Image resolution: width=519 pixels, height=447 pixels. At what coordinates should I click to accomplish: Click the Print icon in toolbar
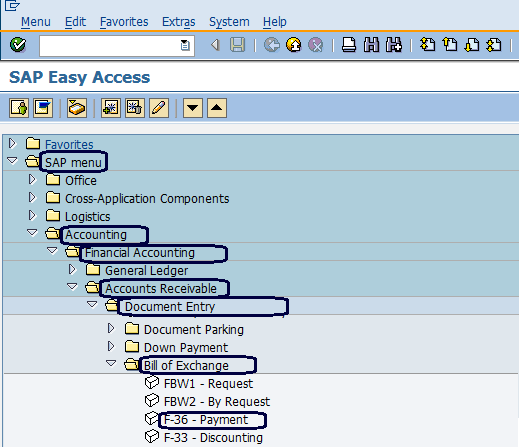click(x=349, y=45)
